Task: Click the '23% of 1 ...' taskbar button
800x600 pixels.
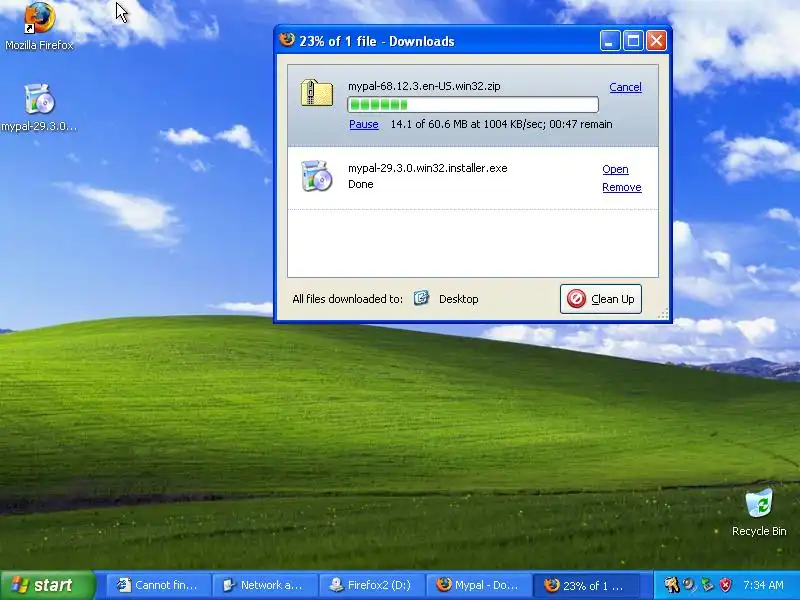Action: click(x=585, y=585)
